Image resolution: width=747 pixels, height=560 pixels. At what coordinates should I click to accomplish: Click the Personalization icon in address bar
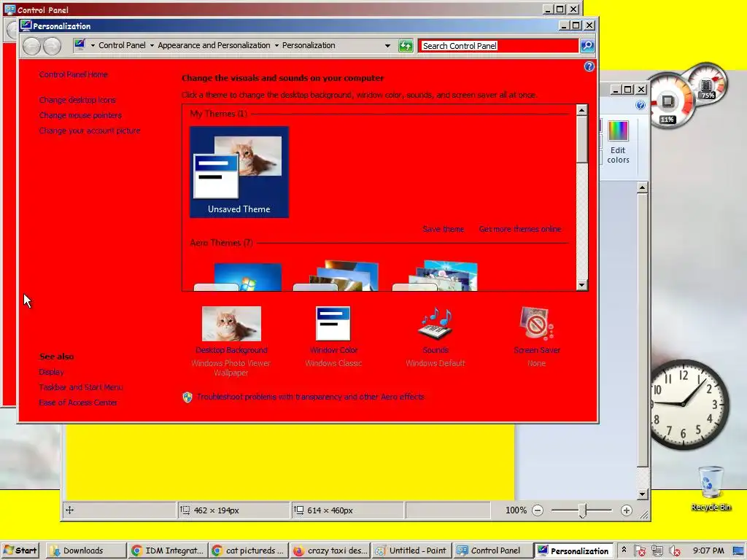click(x=80, y=44)
